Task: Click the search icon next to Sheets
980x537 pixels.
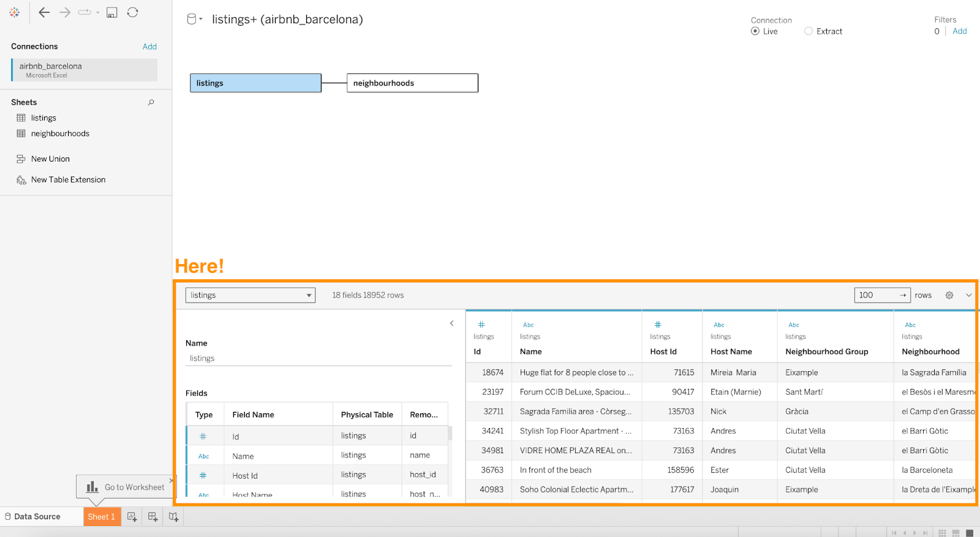Action: (151, 102)
